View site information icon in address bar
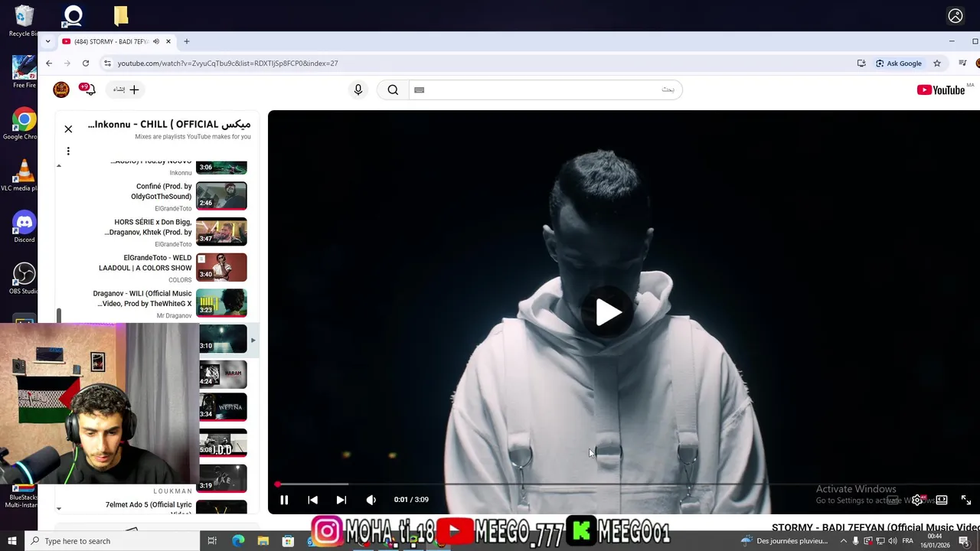 point(107,64)
